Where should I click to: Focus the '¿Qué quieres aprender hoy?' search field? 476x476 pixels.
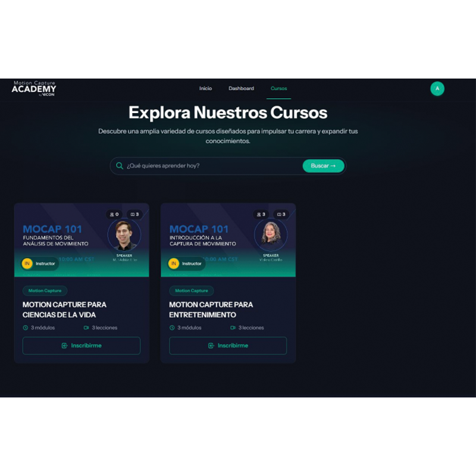pyautogui.click(x=211, y=166)
